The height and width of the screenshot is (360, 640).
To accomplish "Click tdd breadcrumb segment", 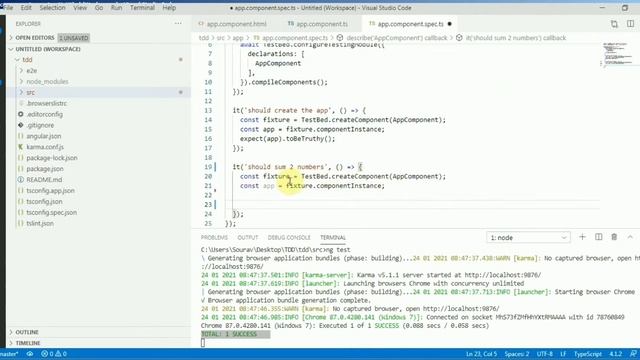I will pos(204,38).
